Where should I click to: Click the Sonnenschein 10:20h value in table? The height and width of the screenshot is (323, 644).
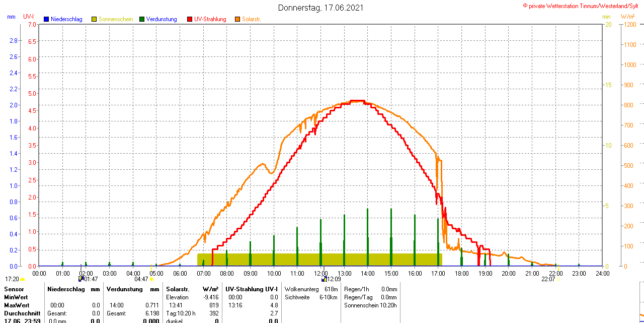coord(370,305)
